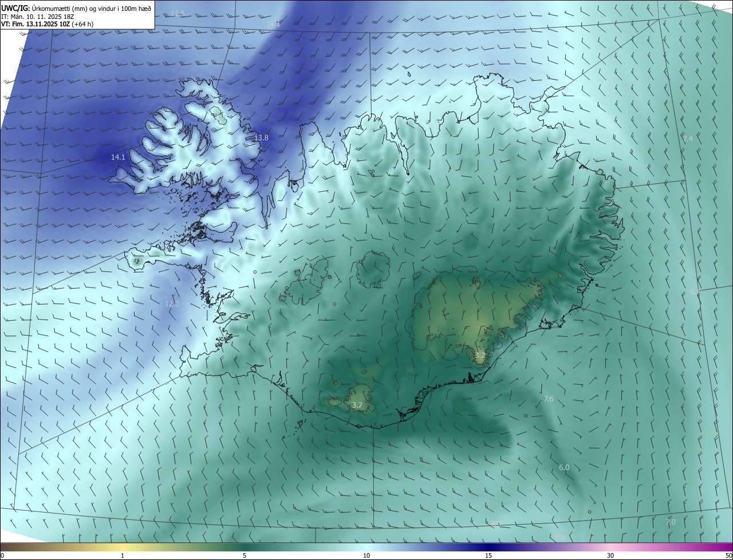The image size is (733, 560).
Task: Click the 15 tick on the color scale
Action: (488, 555)
